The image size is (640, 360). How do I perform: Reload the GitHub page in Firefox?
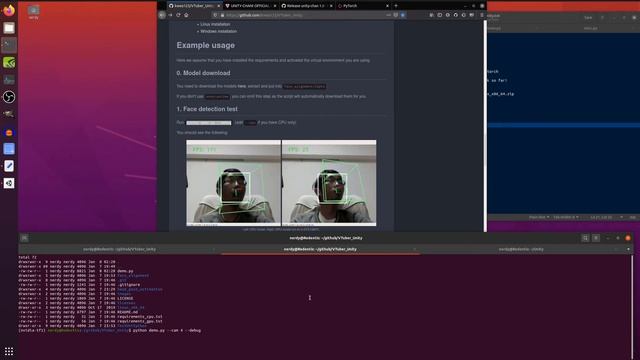[178, 15]
